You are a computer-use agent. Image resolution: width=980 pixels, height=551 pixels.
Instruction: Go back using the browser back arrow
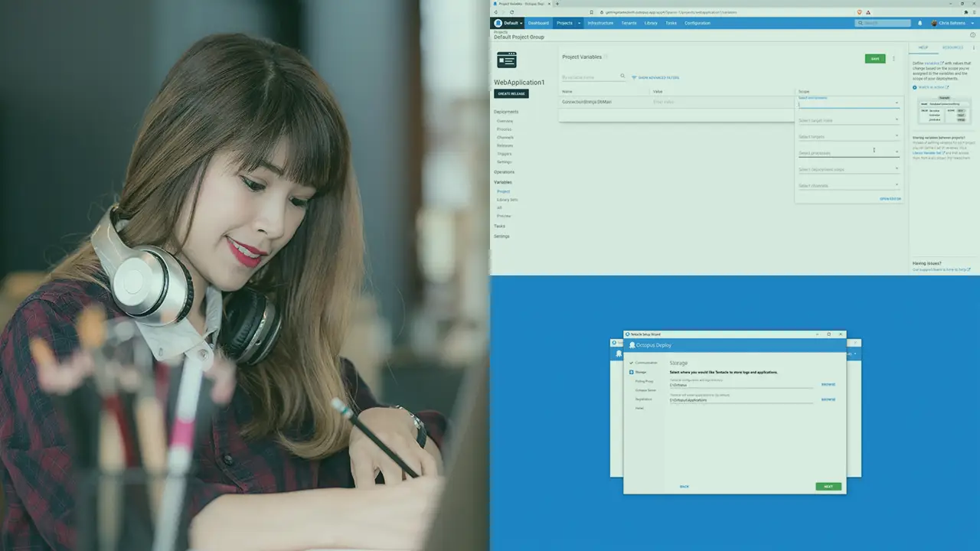(x=495, y=12)
